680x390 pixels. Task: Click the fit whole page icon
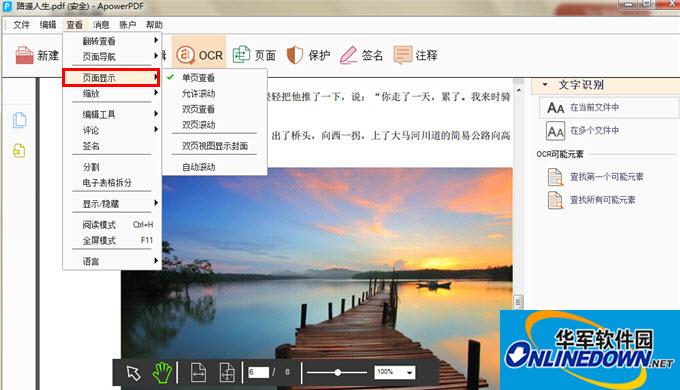(x=227, y=373)
